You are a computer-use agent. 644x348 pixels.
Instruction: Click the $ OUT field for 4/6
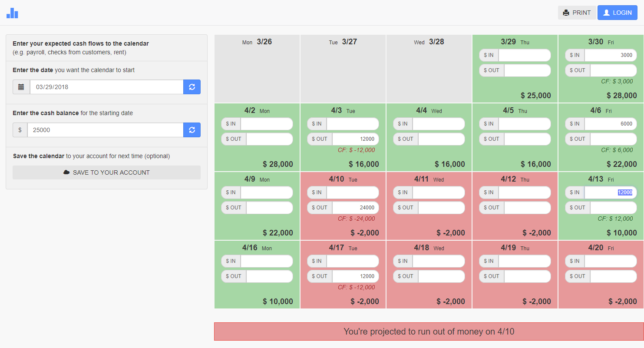point(613,139)
